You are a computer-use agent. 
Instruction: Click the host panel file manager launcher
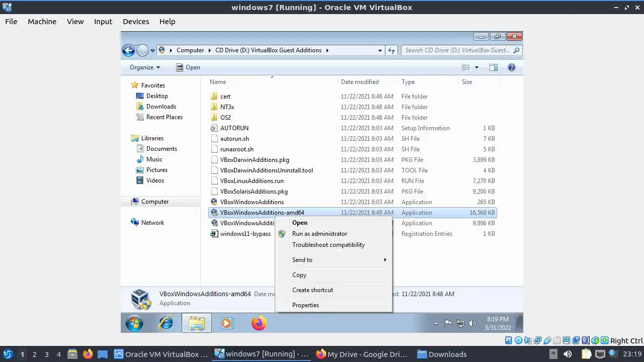(x=72, y=354)
